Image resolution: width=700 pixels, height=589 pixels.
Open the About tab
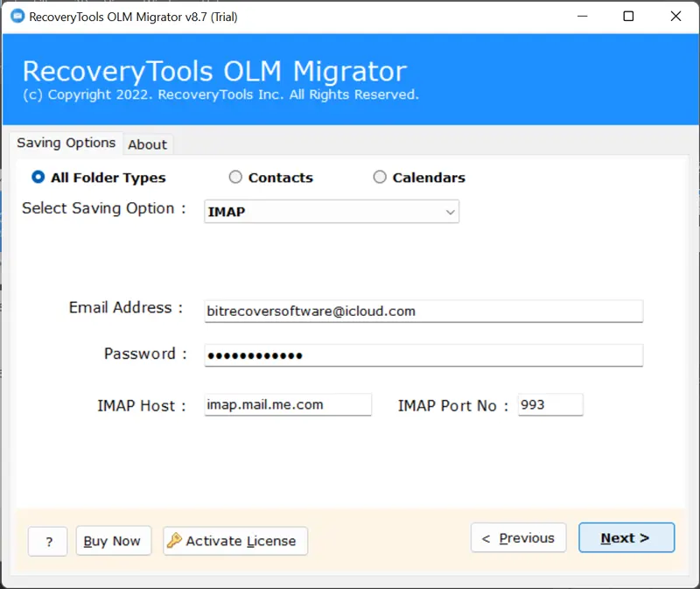pyautogui.click(x=147, y=144)
